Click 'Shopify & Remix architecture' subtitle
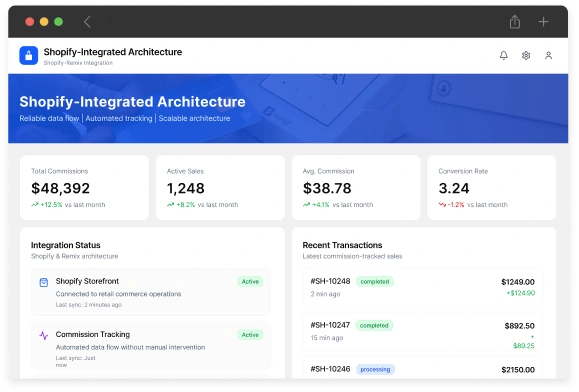The height and width of the screenshot is (392, 579). point(75,256)
